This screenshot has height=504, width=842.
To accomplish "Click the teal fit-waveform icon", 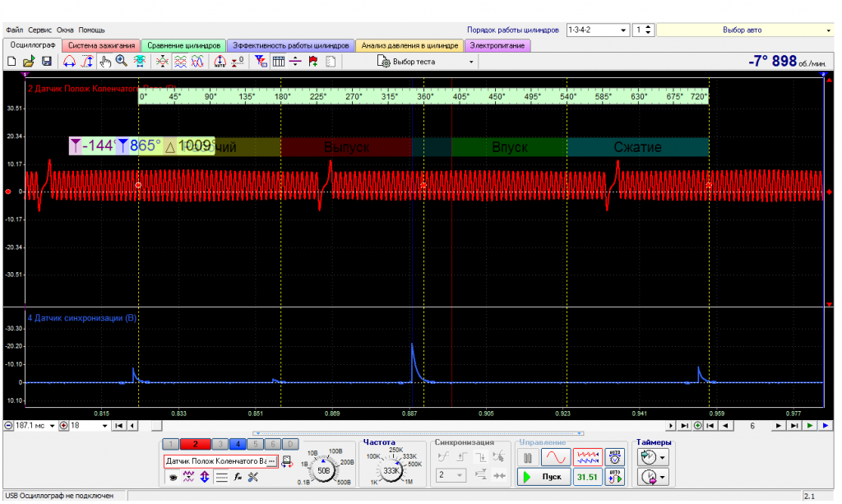I will (x=140, y=61).
